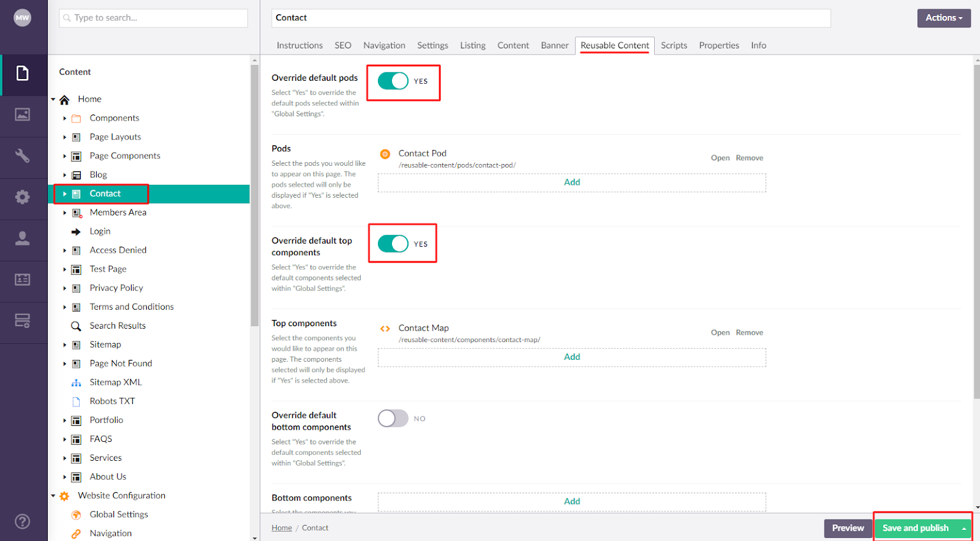
Task: Select About Us in content tree
Action: 108,477
